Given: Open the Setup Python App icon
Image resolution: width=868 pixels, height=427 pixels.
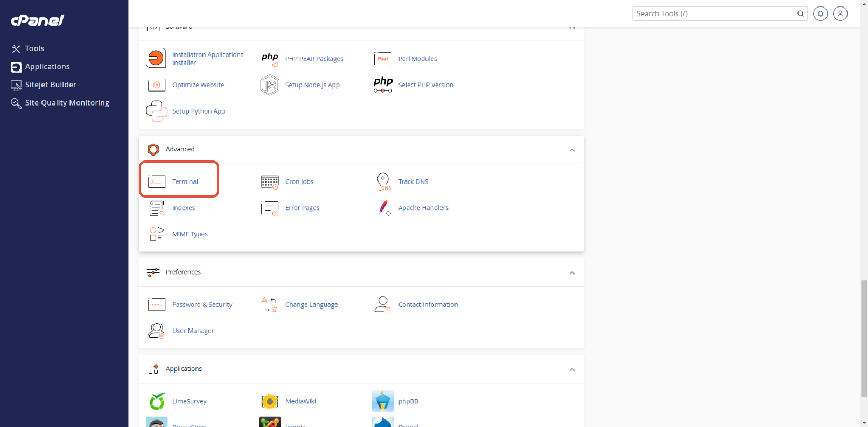Looking at the screenshot, I should [157, 111].
